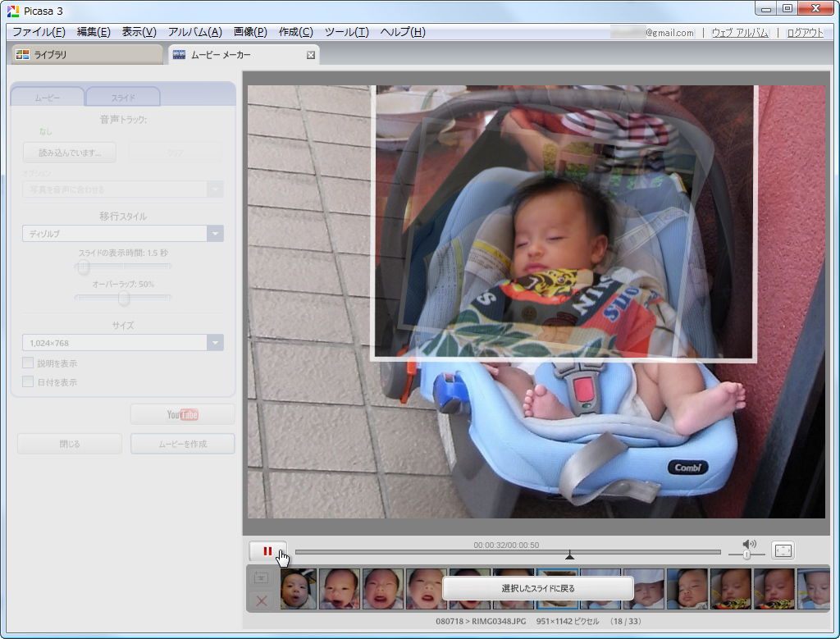This screenshot has height=639, width=840.
Task: Open the スライド panel tab
Action: pyautogui.click(x=123, y=98)
